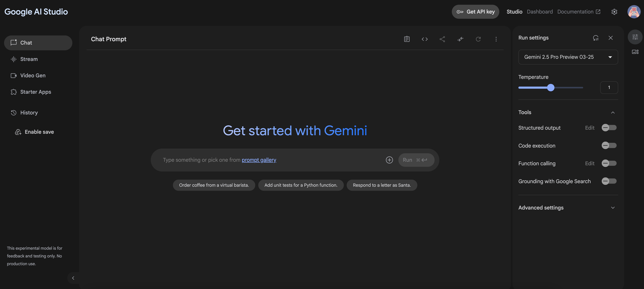
Task: Select 'Add unit tests for a Python function' suggestion
Action: pos(301,185)
